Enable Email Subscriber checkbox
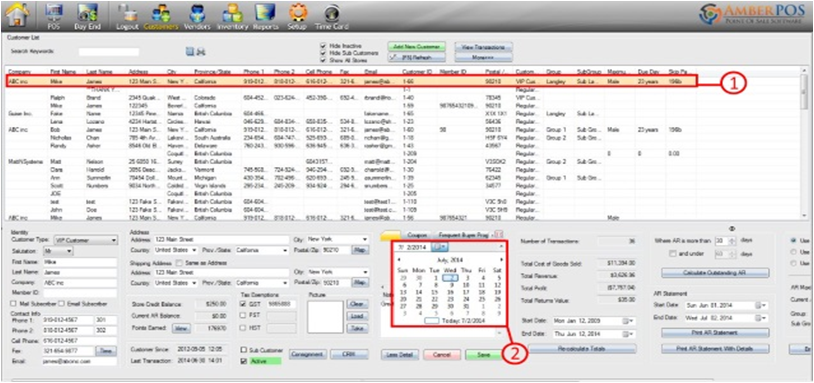This screenshot has height=383, width=814. (x=61, y=304)
